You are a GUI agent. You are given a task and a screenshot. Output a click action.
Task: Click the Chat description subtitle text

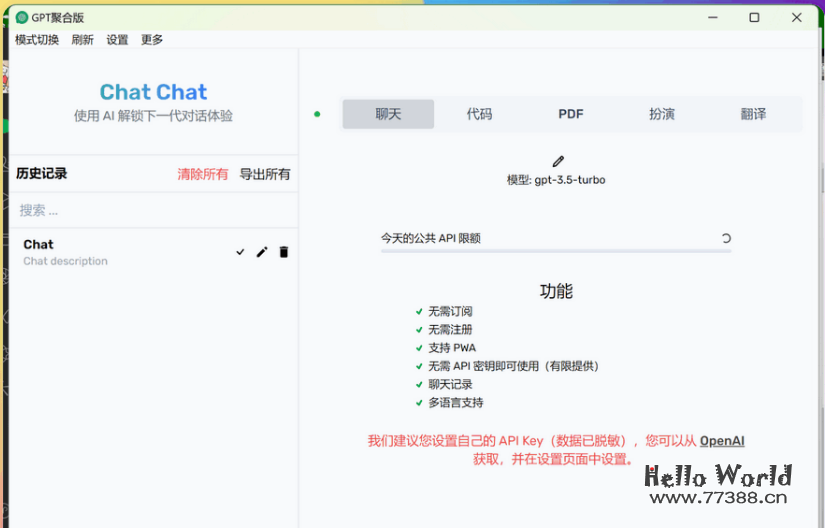(65, 261)
